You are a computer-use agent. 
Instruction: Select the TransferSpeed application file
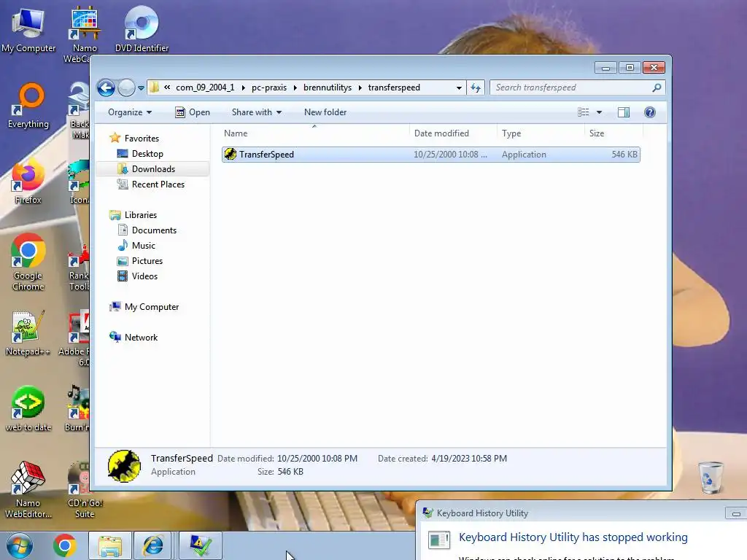[x=430, y=155]
